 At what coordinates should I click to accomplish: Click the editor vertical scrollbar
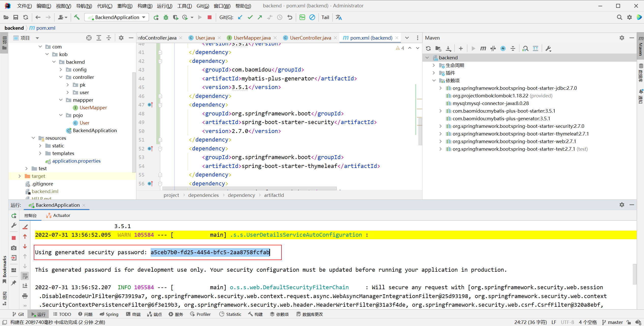coord(420,132)
